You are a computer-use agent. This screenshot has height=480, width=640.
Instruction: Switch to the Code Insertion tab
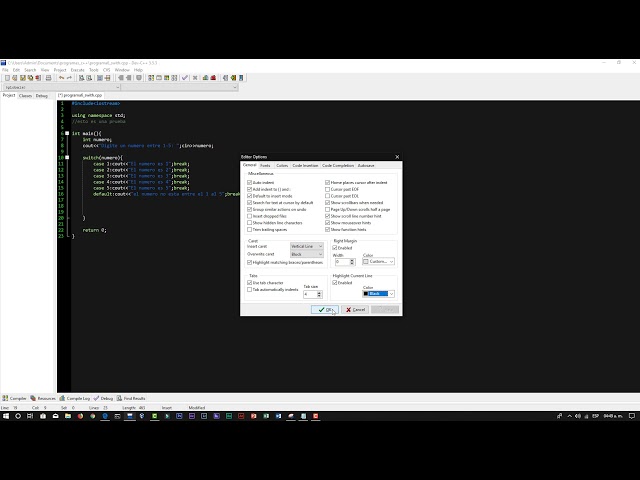(x=305, y=166)
